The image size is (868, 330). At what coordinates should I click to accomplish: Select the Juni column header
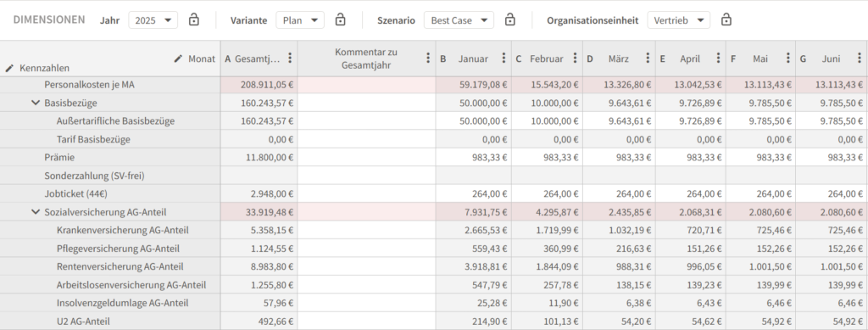[831, 59]
